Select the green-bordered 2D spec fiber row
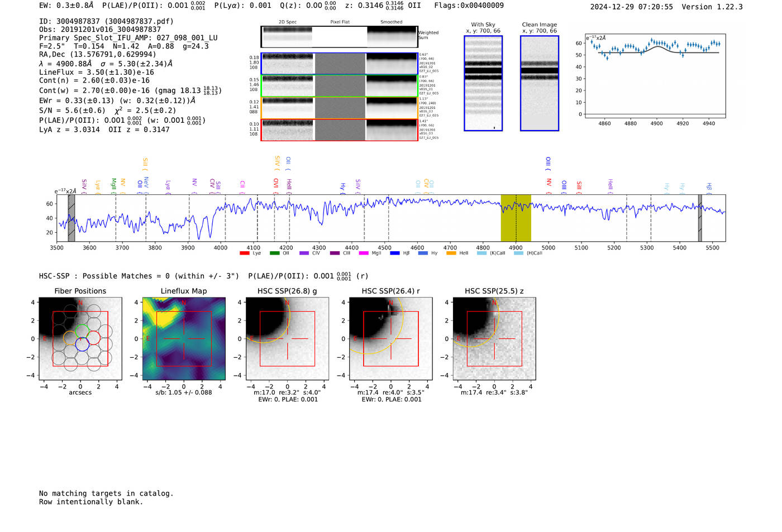This screenshot has width=782, height=532. [x=339, y=86]
